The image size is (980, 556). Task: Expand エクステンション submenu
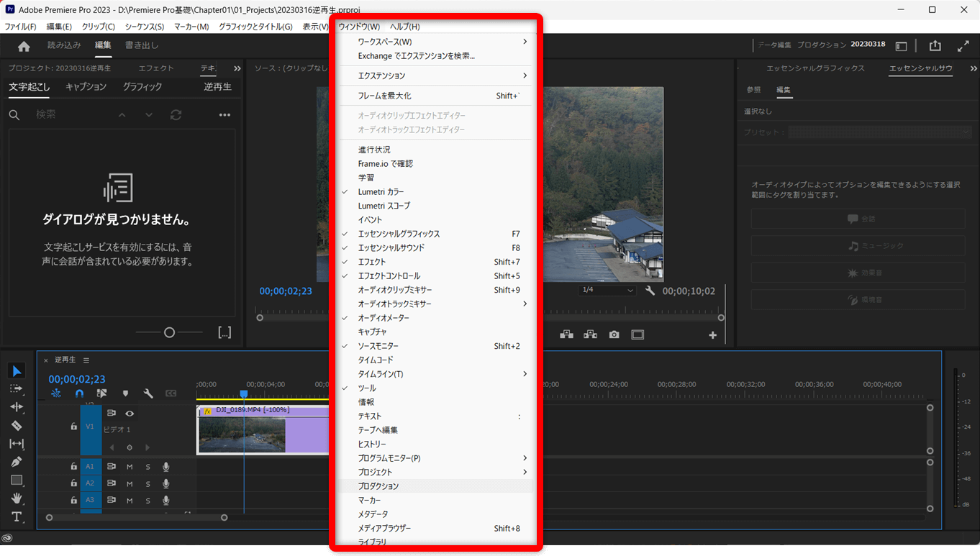click(435, 76)
